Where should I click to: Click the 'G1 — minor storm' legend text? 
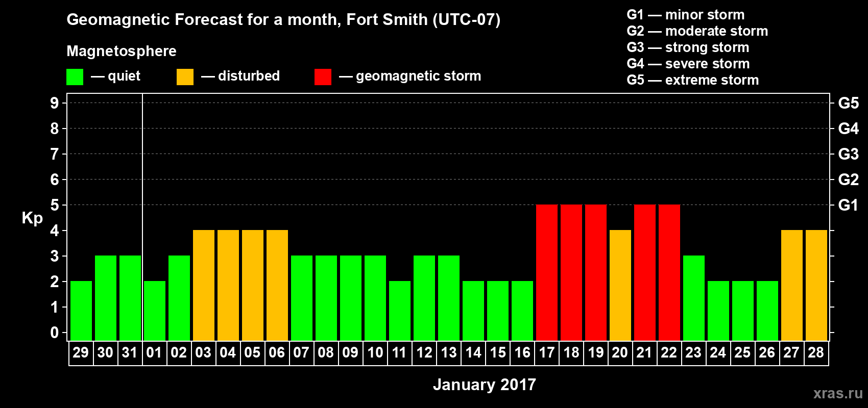686,15
